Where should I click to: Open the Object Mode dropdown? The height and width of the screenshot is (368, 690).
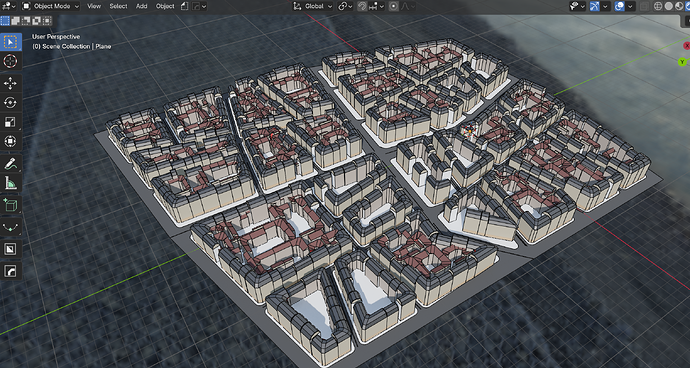coord(51,6)
